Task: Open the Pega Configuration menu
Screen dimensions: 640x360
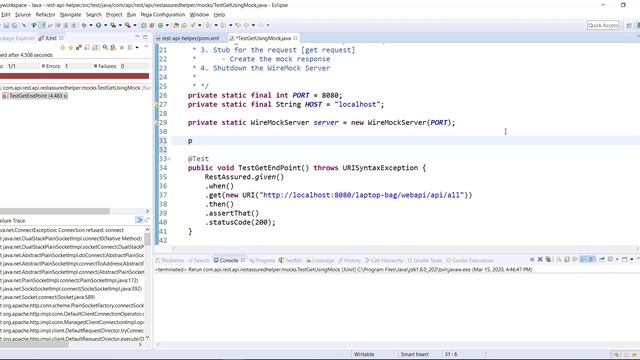Action: pos(163,14)
